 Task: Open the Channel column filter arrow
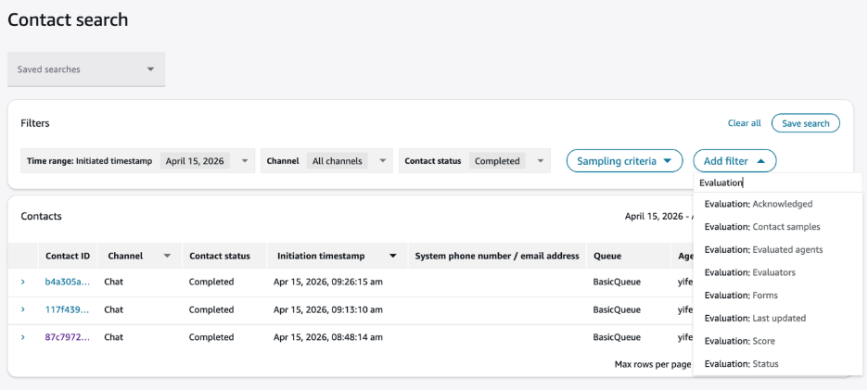pos(167,256)
